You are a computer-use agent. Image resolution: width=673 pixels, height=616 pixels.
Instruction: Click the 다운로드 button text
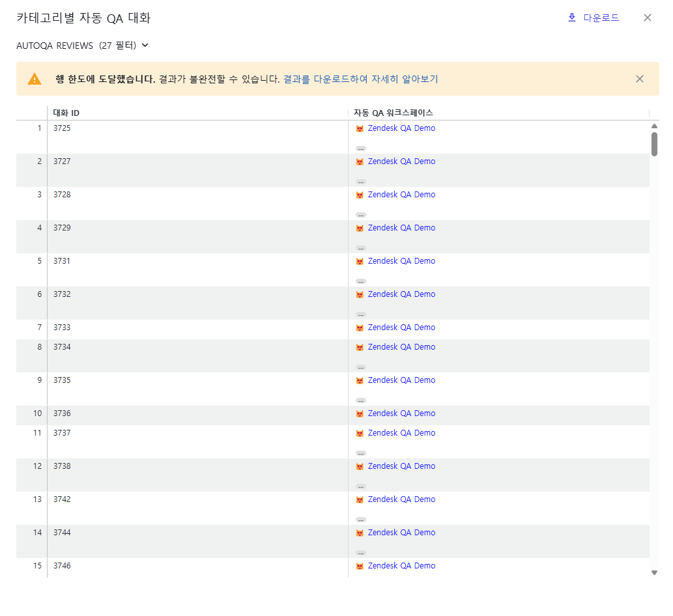tap(601, 18)
